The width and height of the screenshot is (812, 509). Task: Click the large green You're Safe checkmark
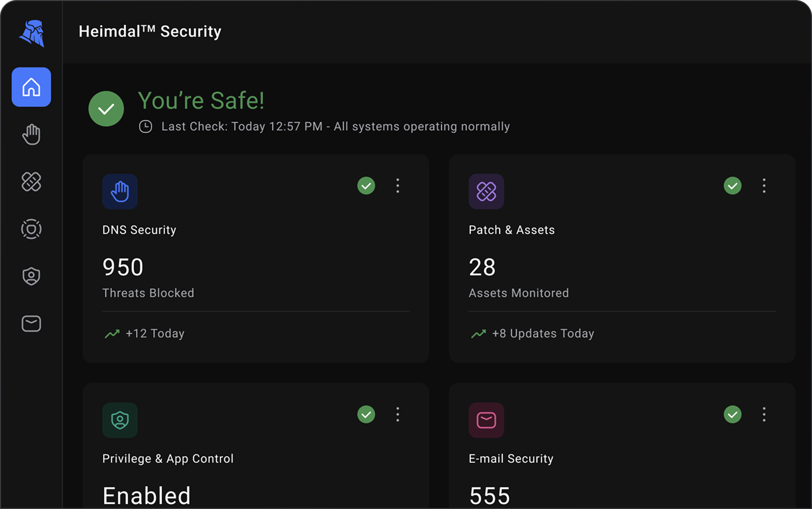coord(106,109)
